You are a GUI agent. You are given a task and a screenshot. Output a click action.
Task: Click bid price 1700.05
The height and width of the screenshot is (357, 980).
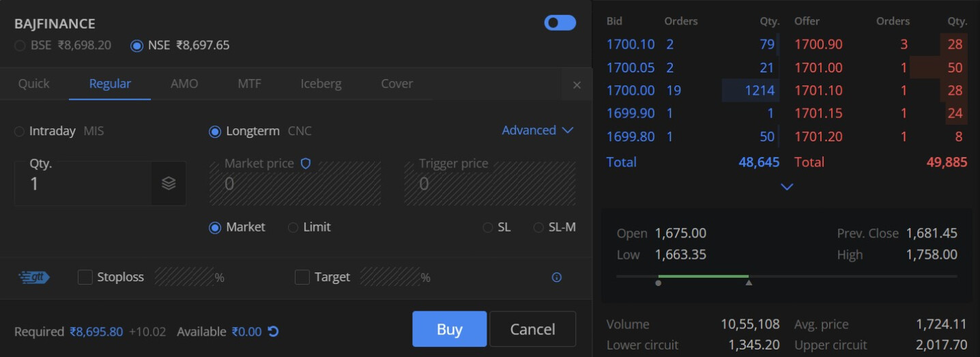[631, 68]
